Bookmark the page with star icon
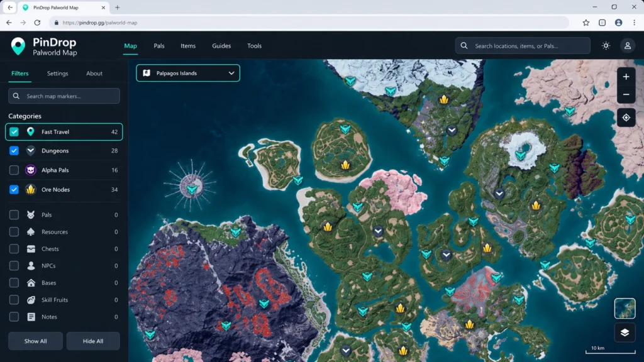 pyautogui.click(x=586, y=23)
